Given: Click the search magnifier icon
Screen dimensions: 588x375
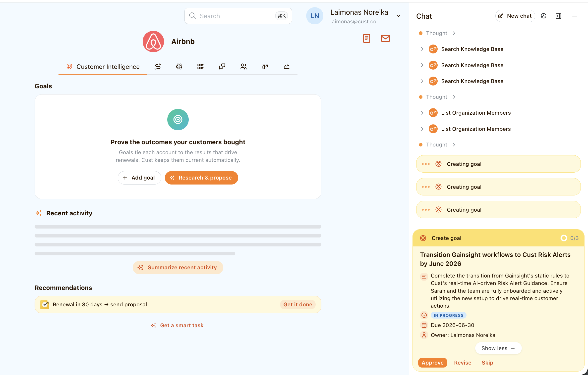Looking at the screenshot, I should [192, 16].
